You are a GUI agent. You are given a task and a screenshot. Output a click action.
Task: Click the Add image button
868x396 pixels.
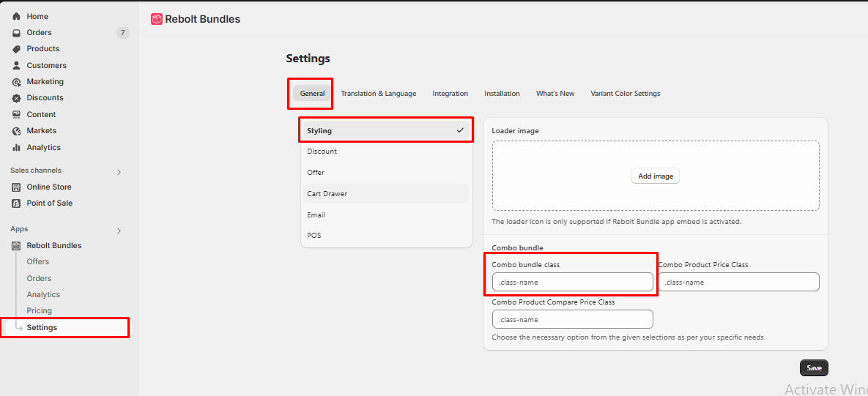pyautogui.click(x=656, y=176)
